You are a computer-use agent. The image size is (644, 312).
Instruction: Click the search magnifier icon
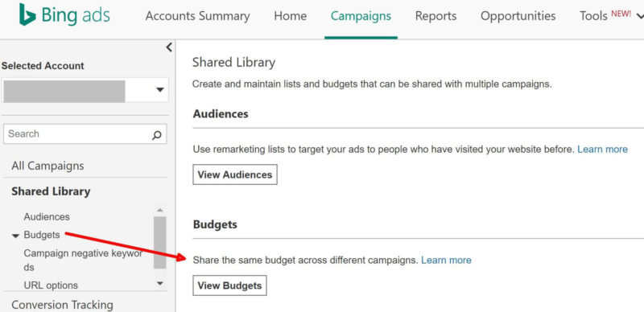click(x=156, y=134)
